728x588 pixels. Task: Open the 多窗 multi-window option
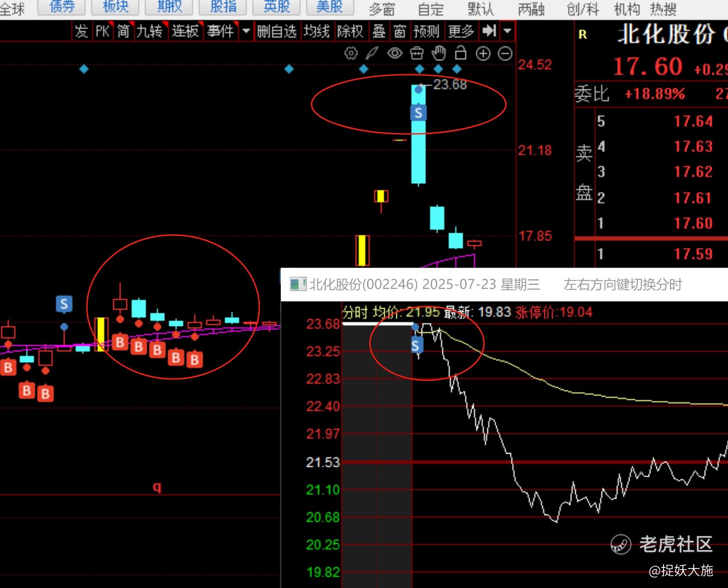[382, 9]
